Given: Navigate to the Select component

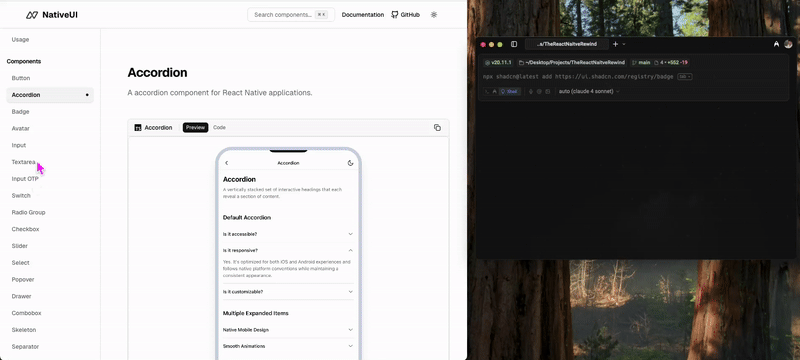Looking at the screenshot, I should tap(20, 263).
